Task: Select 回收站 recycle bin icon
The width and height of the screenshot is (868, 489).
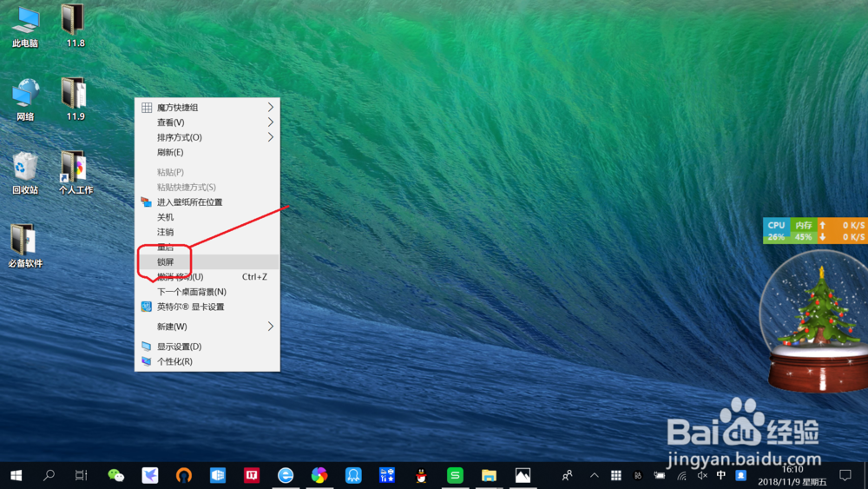Action: [25, 173]
